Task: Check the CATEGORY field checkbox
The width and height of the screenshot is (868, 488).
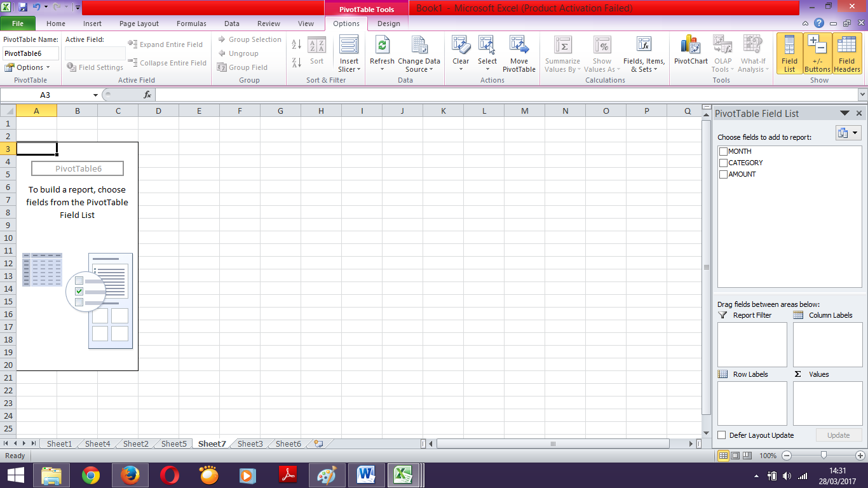Action: coord(723,163)
